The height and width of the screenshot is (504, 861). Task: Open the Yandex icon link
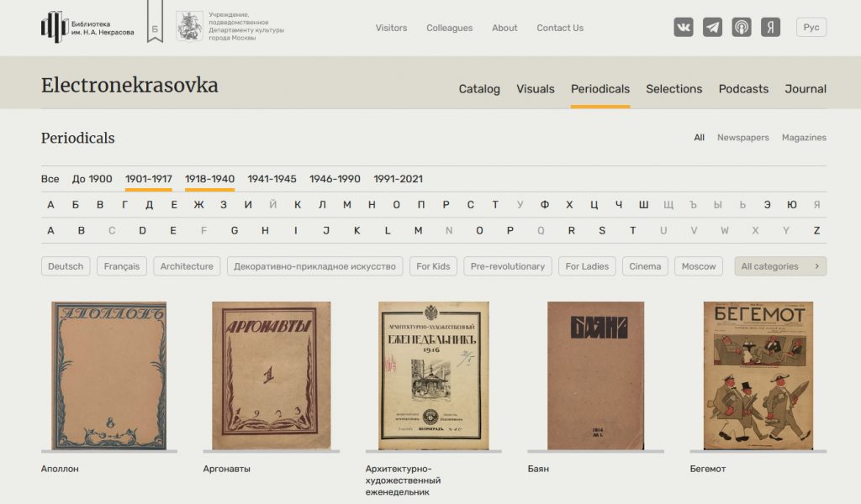click(x=770, y=27)
